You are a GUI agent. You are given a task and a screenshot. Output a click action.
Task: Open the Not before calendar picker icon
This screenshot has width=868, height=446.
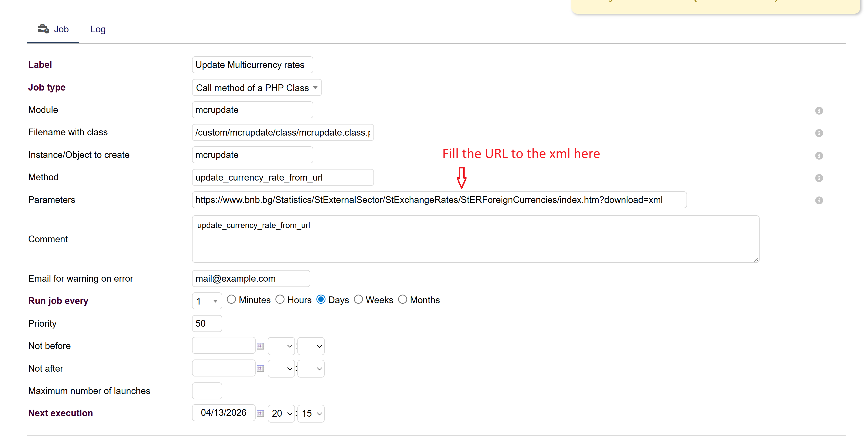[260, 346]
